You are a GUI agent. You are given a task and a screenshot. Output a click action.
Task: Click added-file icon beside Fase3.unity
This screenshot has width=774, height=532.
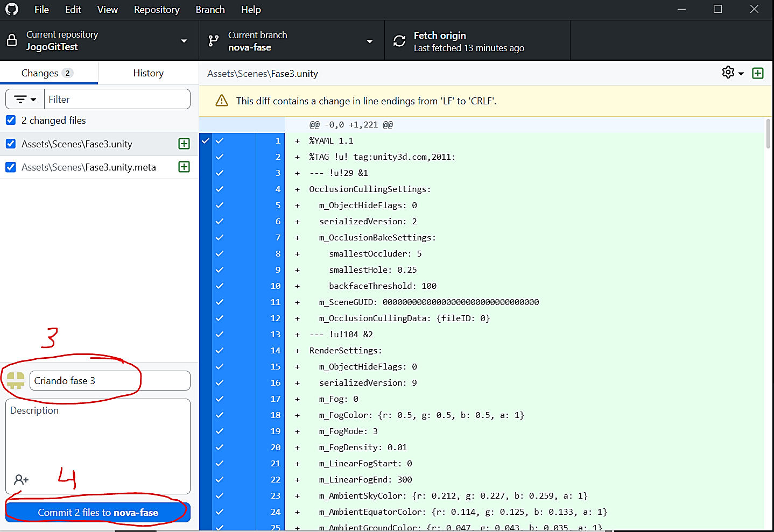pyautogui.click(x=184, y=144)
